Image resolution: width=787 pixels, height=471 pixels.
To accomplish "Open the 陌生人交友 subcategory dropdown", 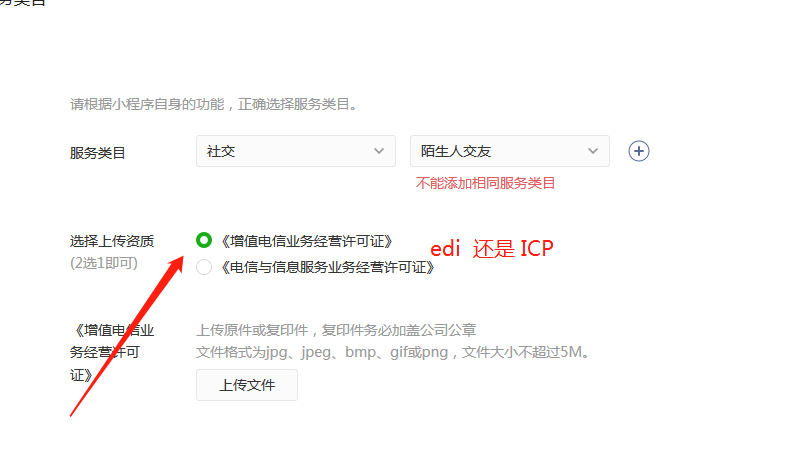I will [509, 151].
